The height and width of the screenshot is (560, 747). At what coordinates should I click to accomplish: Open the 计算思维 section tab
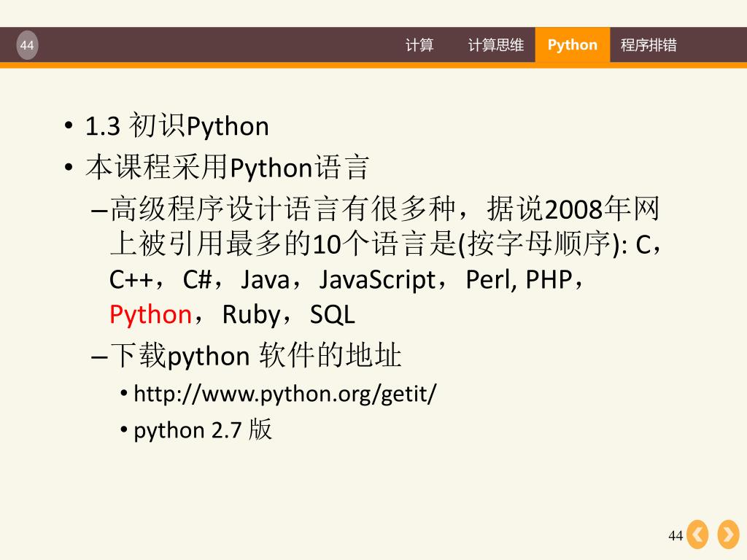pyautogui.click(x=495, y=44)
